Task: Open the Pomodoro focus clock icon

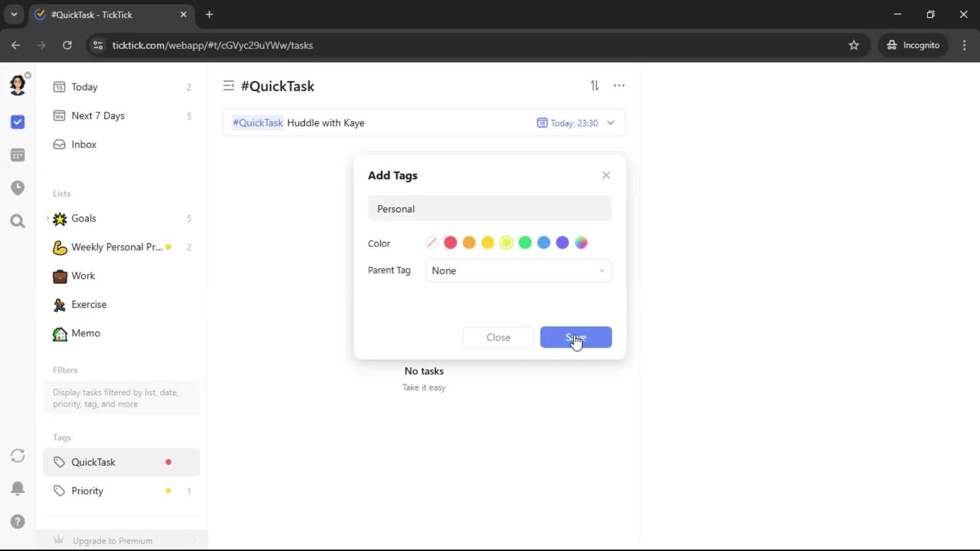Action: 17,188
